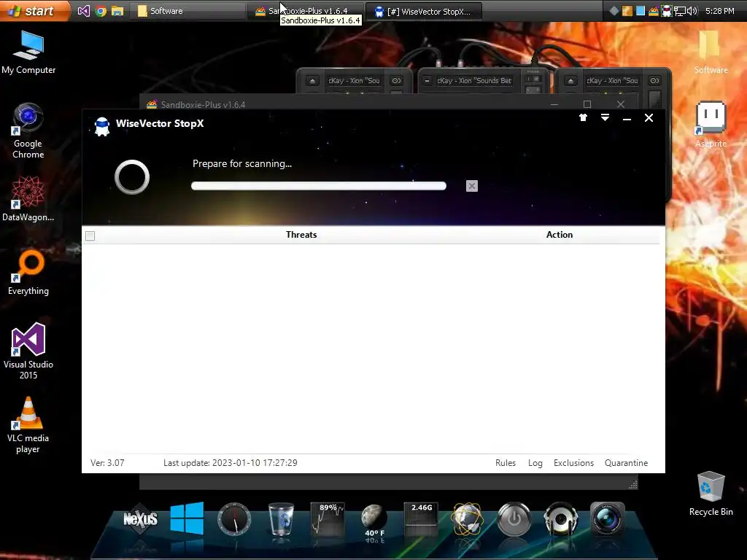This screenshot has width=747, height=560.
Task: Open DataWagon desktop shortcut
Action: 28,198
